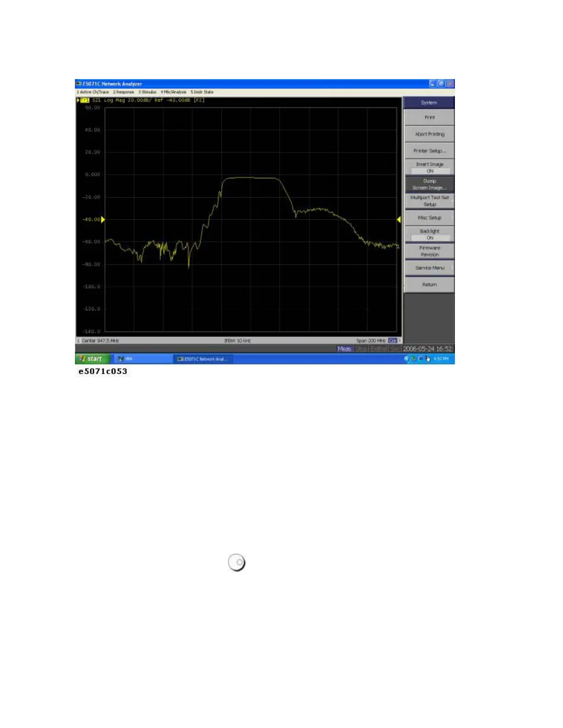Click the Abort Printing softkey

point(429,134)
